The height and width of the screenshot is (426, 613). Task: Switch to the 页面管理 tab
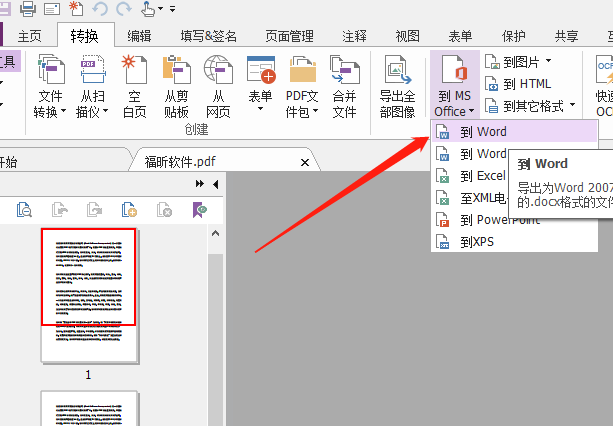click(289, 36)
